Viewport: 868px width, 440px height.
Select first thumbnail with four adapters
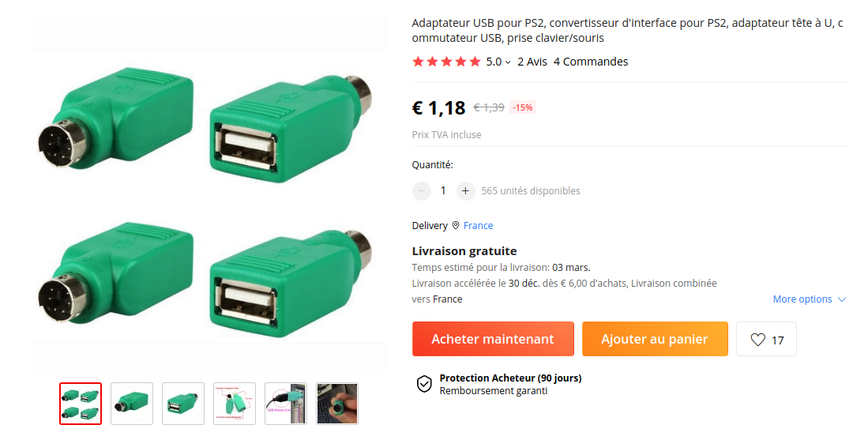pyautogui.click(x=81, y=404)
